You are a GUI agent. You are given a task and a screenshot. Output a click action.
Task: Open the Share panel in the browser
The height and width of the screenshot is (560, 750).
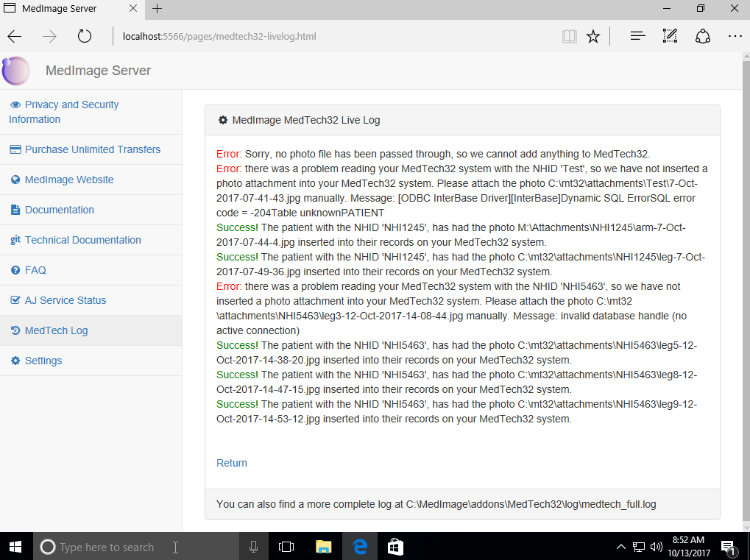(x=703, y=36)
